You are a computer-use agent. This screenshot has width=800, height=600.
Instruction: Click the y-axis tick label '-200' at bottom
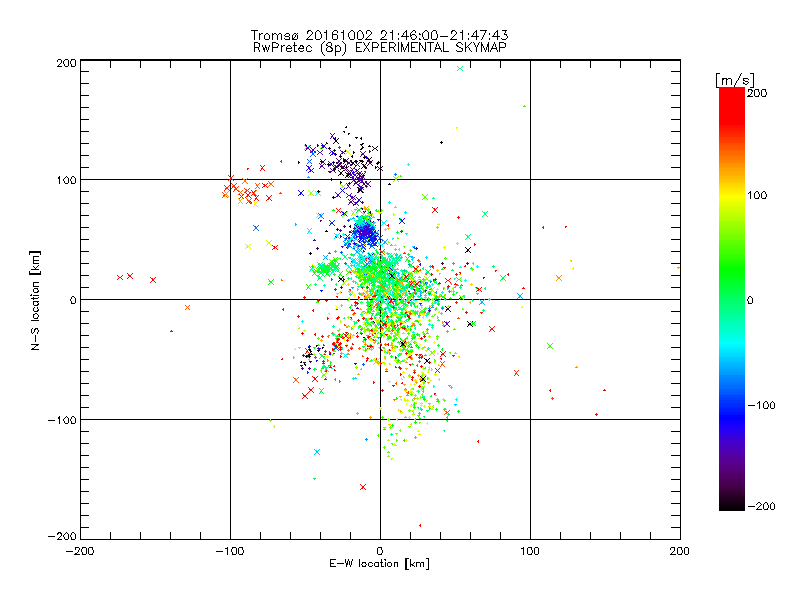(62, 537)
